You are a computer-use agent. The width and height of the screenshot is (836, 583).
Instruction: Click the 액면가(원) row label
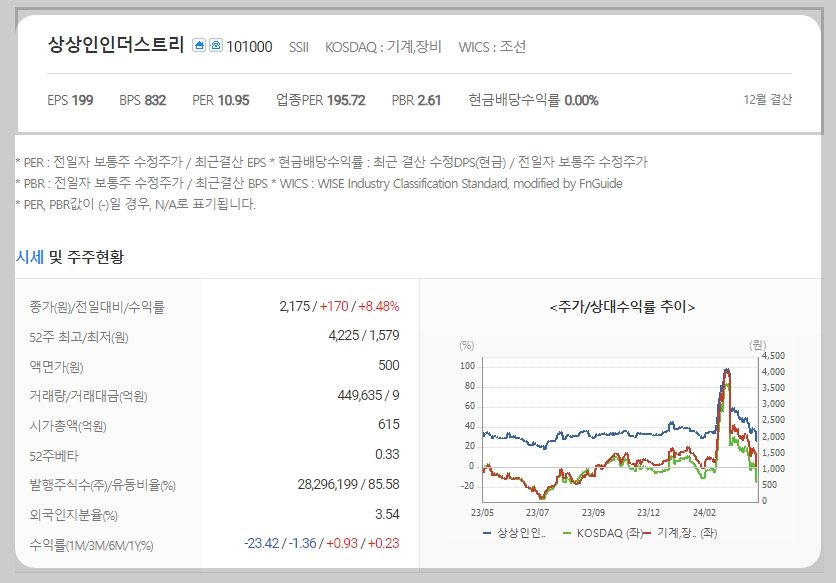click(57, 367)
